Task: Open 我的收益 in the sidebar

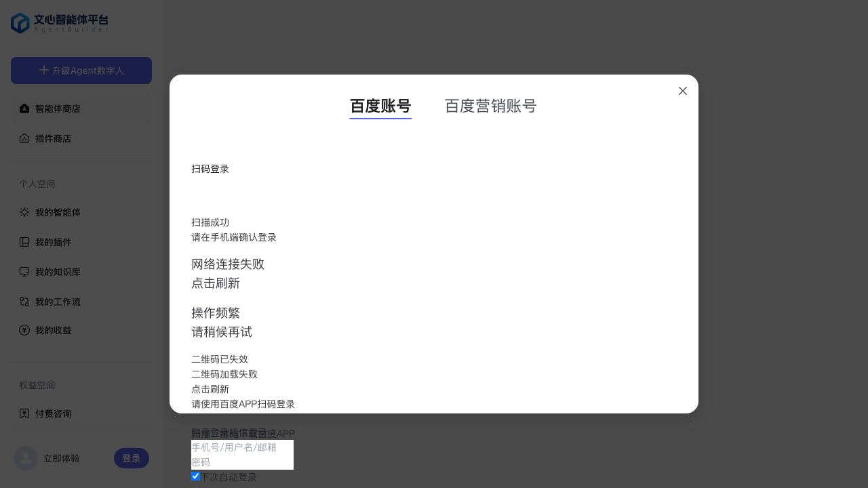Action: [x=81, y=330]
